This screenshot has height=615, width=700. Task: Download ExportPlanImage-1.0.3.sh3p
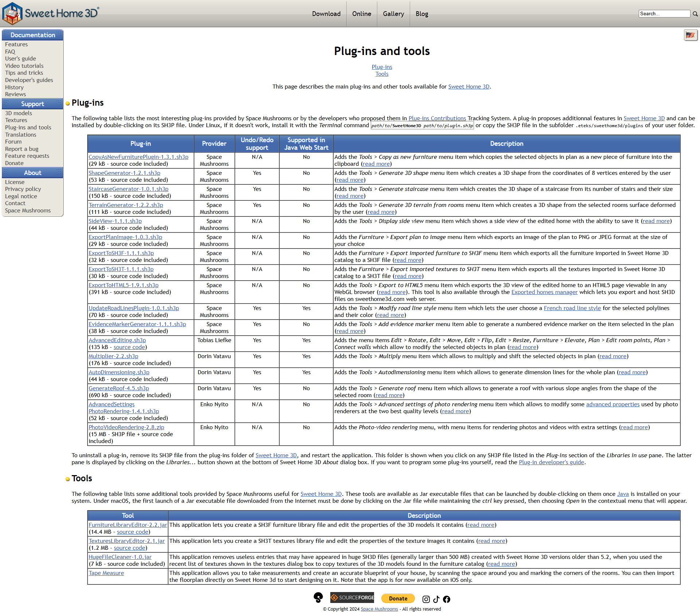tap(125, 237)
